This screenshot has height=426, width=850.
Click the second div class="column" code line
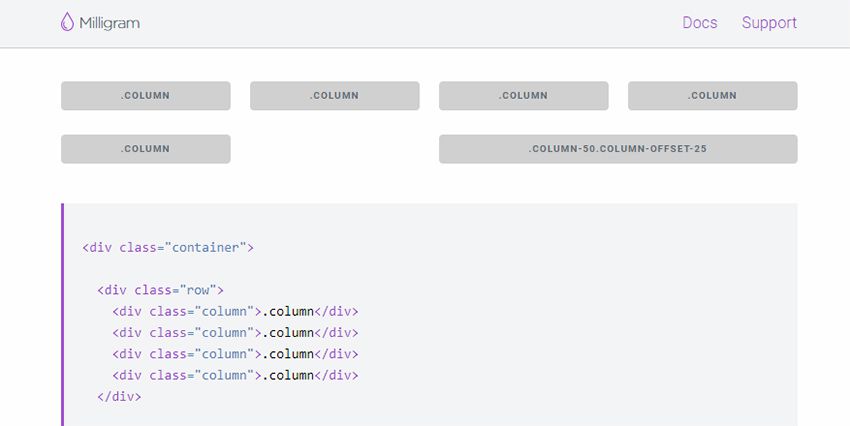[235, 332]
